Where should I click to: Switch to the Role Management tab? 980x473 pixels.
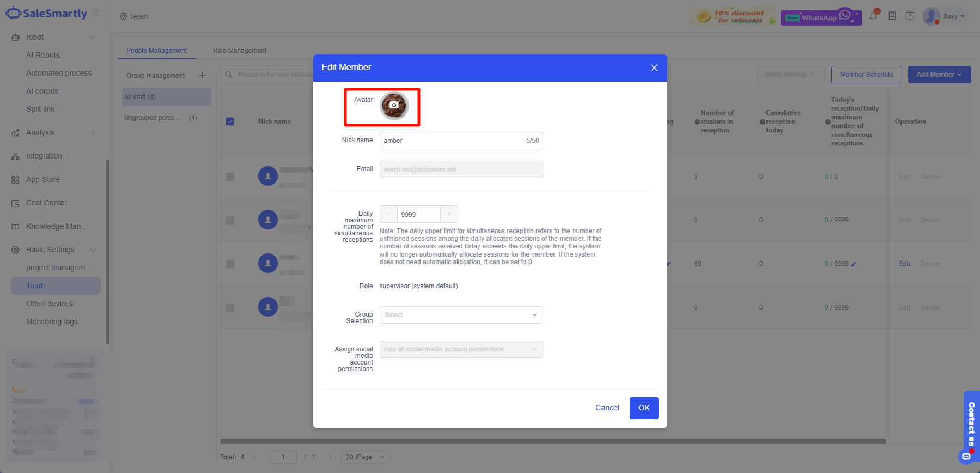(240, 51)
